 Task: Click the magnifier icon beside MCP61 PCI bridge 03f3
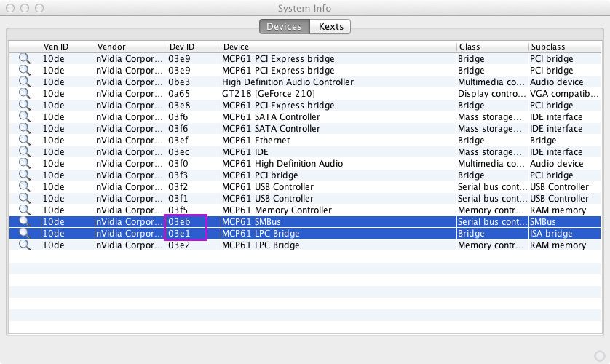pyautogui.click(x=25, y=175)
